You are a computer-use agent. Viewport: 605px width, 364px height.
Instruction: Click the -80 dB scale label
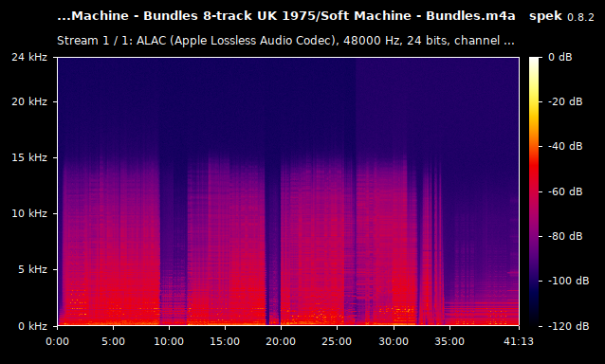(x=565, y=236)
